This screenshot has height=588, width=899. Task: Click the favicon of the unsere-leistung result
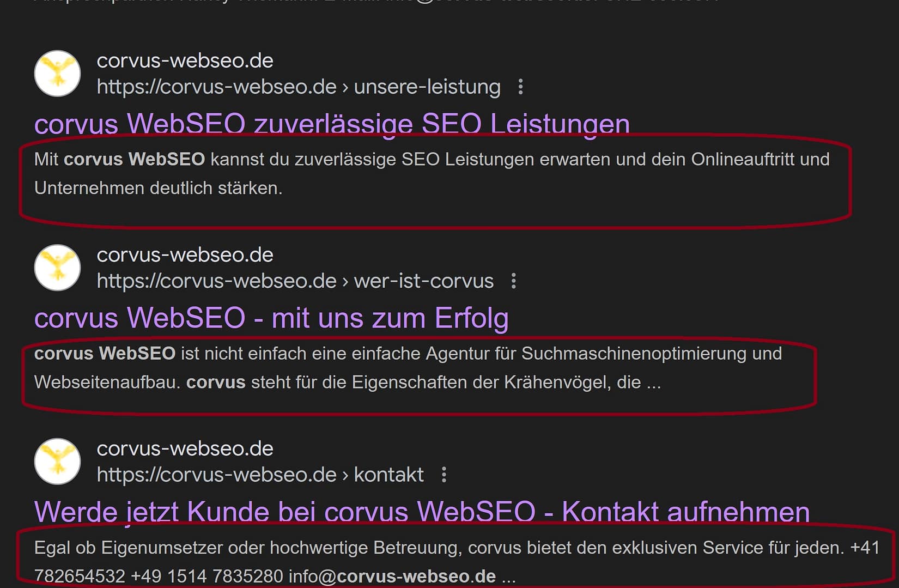pyautogui.click(x=58, y=74)
